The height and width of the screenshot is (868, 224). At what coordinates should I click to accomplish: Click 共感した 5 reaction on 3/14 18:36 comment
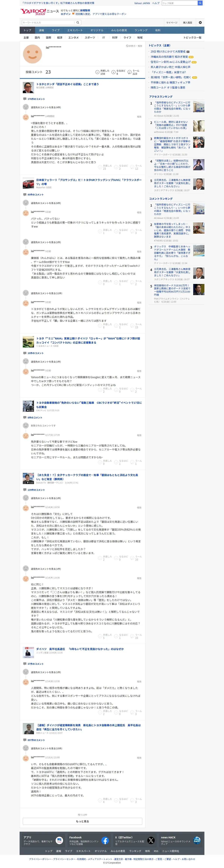pyautogui.click(x=105, y=636)
